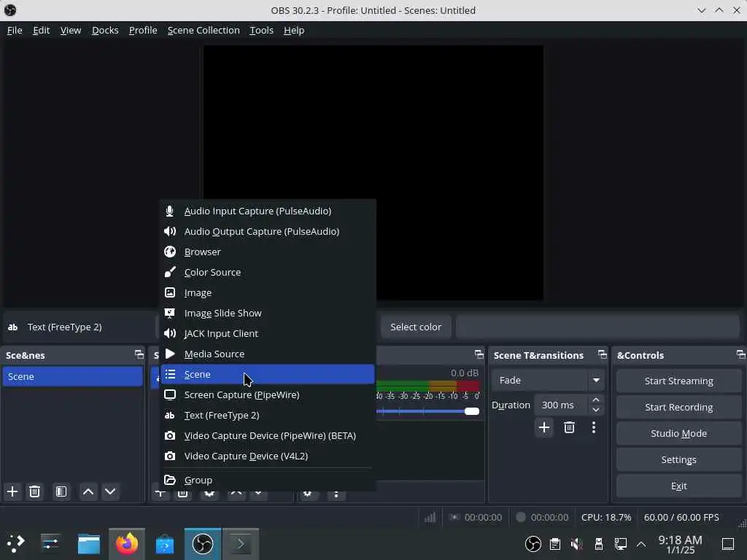
Task: Move scene up arrow
Action: pyautogui.click(x=88, y=491)
